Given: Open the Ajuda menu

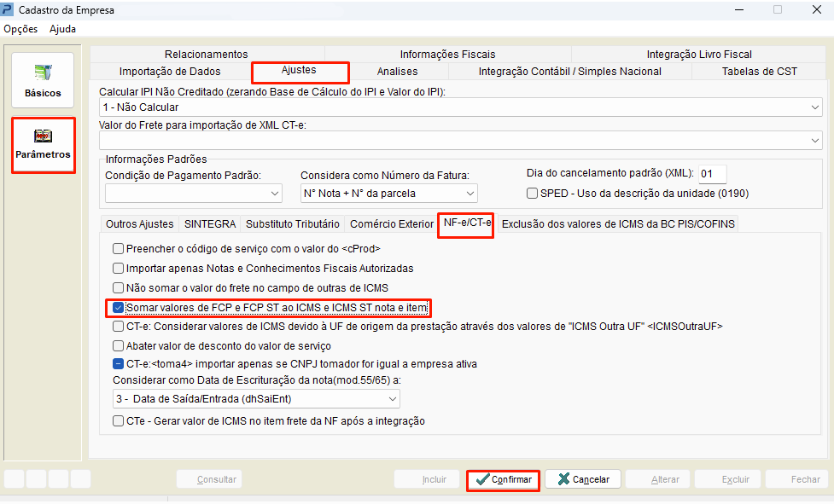Looking at the screenshot, I should pos(63,29).
